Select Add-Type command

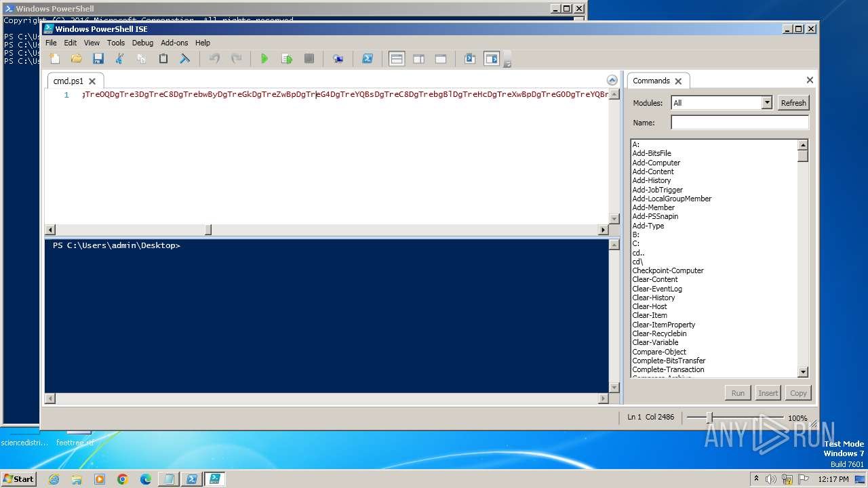pyautogui.click(x=648, y=226)
